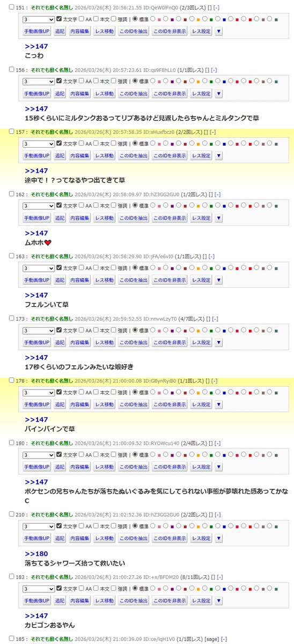Viewport: 294px width, 644px height.
Task: Open the size dropdown '3' on post 210
Action: 39,526
